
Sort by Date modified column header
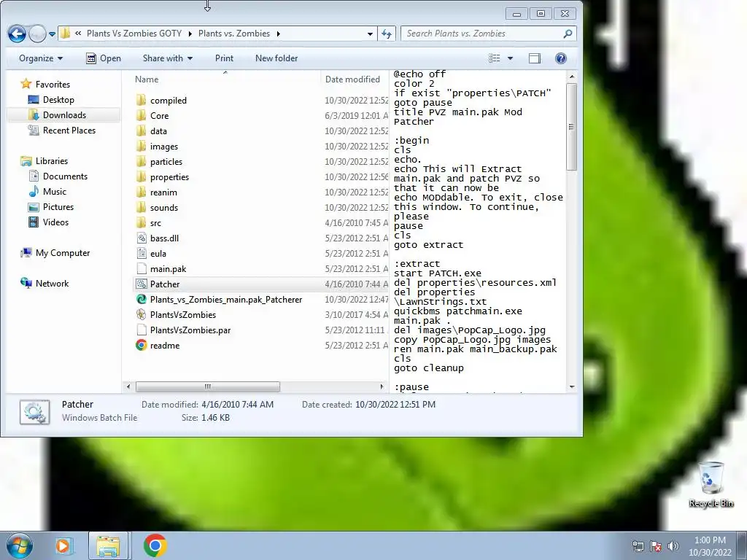coord(352,79)
